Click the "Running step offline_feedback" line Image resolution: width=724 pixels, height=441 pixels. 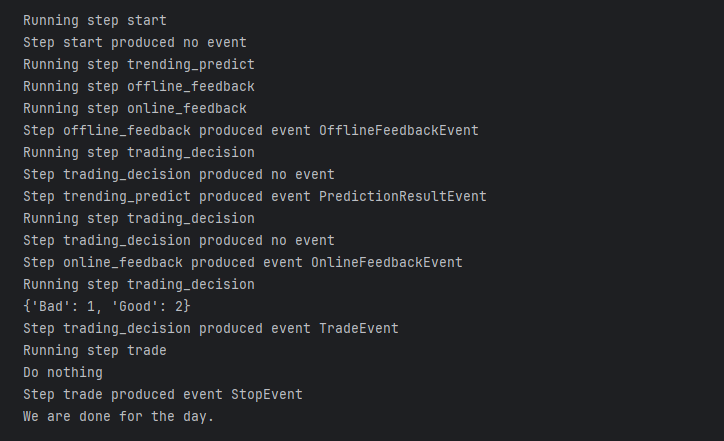[x=139, y=86]
